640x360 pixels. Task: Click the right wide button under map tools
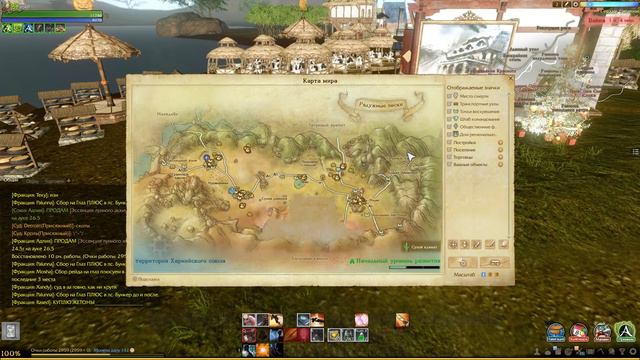(495, 262)
